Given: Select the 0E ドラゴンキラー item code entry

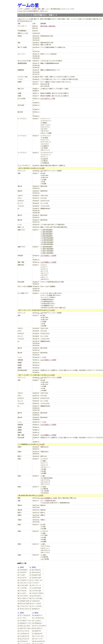Looking at the screenshot, I should pos(23,606).
